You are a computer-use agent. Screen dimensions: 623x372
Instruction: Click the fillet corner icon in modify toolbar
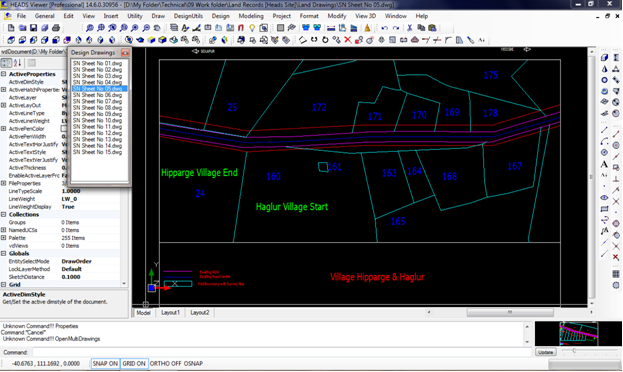pos(448,40)
